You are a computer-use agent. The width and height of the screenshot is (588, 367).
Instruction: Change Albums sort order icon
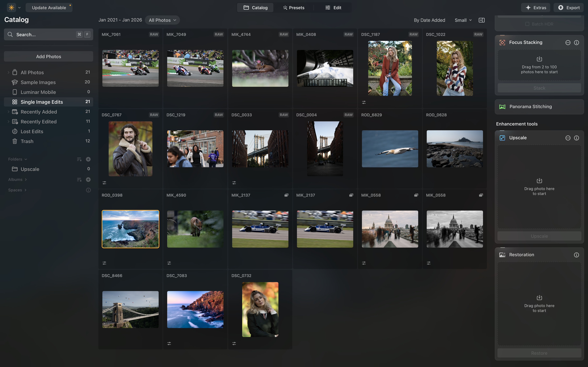point(79,180)
